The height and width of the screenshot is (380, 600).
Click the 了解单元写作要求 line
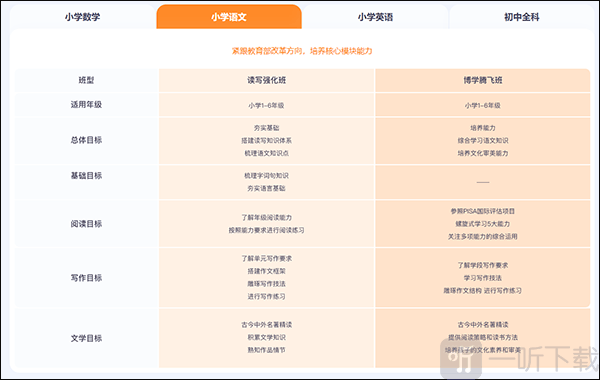point(266,259)
